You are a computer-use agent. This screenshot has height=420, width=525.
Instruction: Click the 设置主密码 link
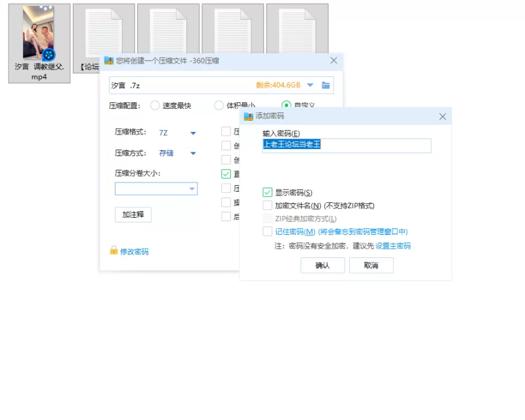click(392, 246)
